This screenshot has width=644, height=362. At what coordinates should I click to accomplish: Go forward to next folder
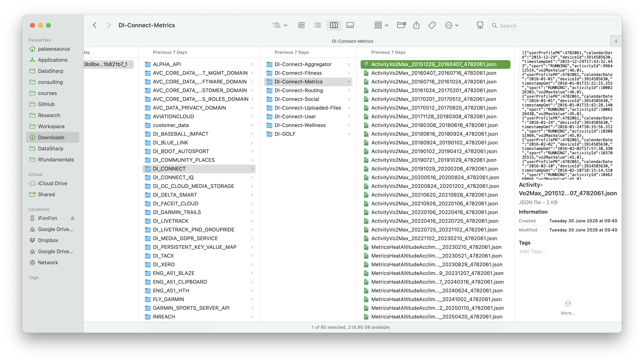(x=109, y=25)
